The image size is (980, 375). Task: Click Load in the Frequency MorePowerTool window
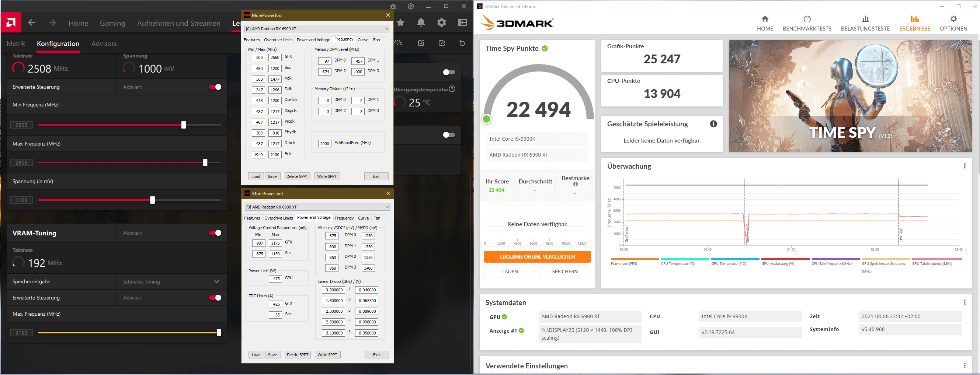(x=256, y=176)
